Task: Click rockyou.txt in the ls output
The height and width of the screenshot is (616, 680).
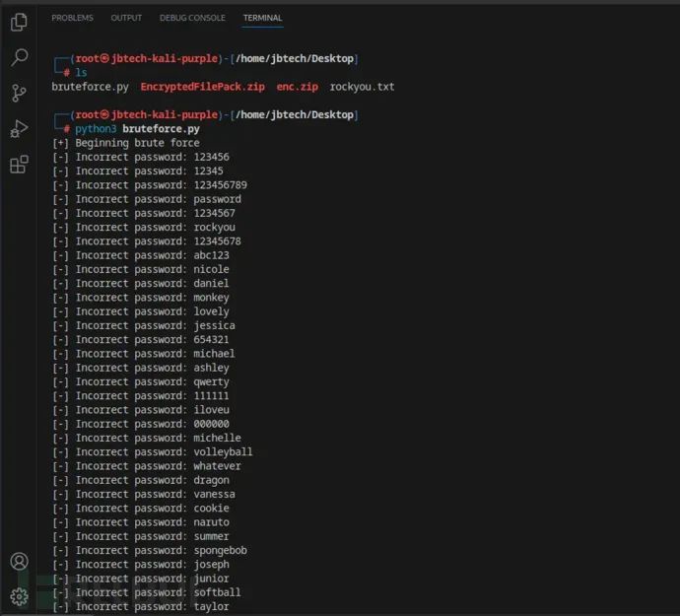Action: (362, 87)
